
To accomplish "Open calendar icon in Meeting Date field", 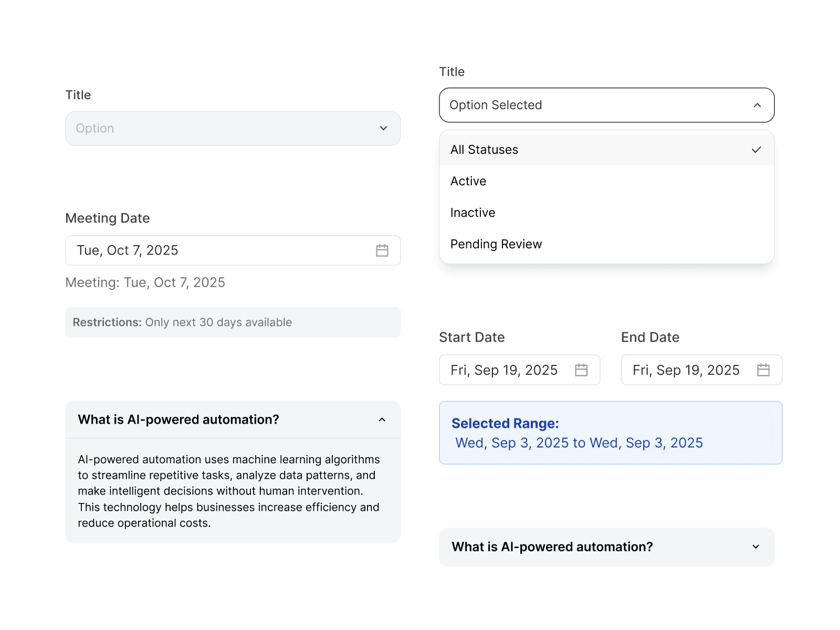I will [x=382, y=250].
